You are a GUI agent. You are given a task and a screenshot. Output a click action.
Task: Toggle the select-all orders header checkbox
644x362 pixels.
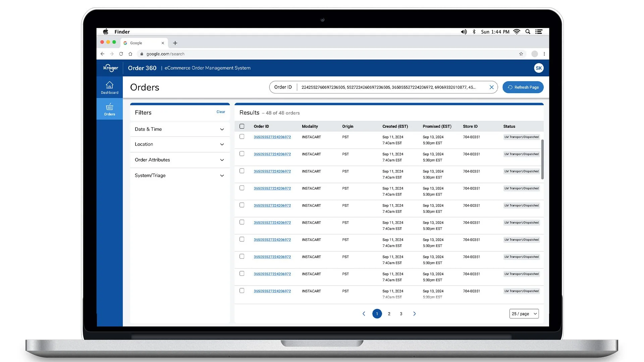click(242, 126)
